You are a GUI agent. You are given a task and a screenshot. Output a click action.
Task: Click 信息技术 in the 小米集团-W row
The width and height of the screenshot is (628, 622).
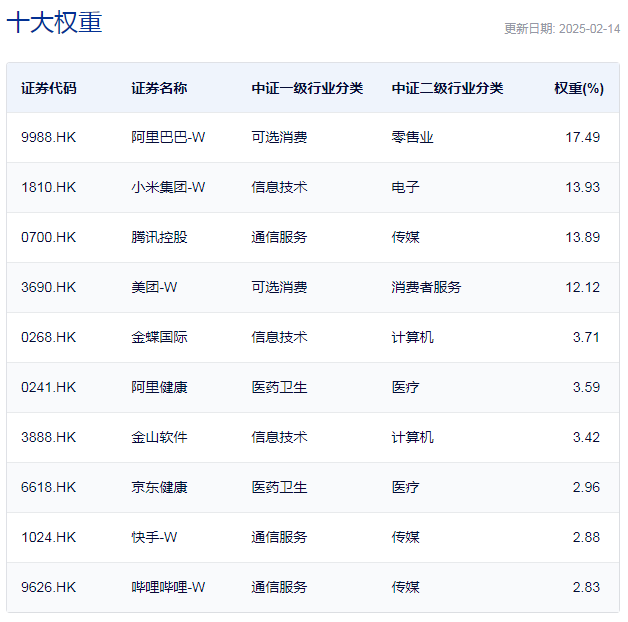(280, 187)
